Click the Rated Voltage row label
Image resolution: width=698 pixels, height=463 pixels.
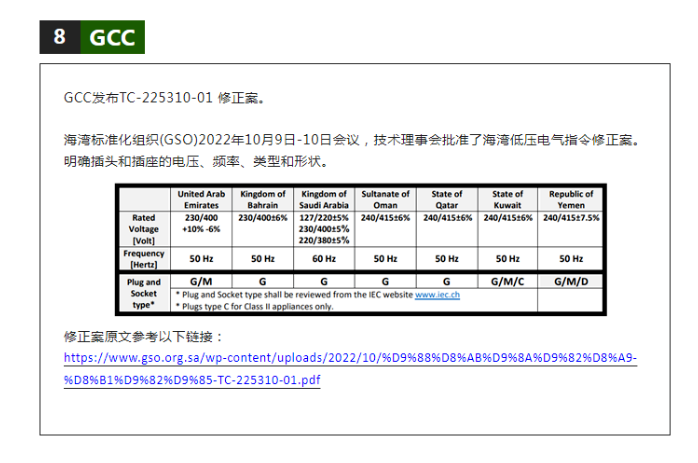coord(145,228)
